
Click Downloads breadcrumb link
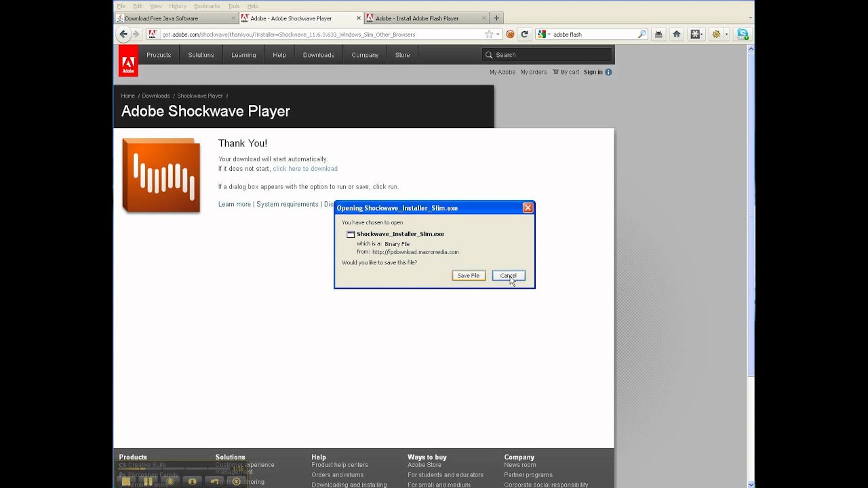tap(156, 96)
